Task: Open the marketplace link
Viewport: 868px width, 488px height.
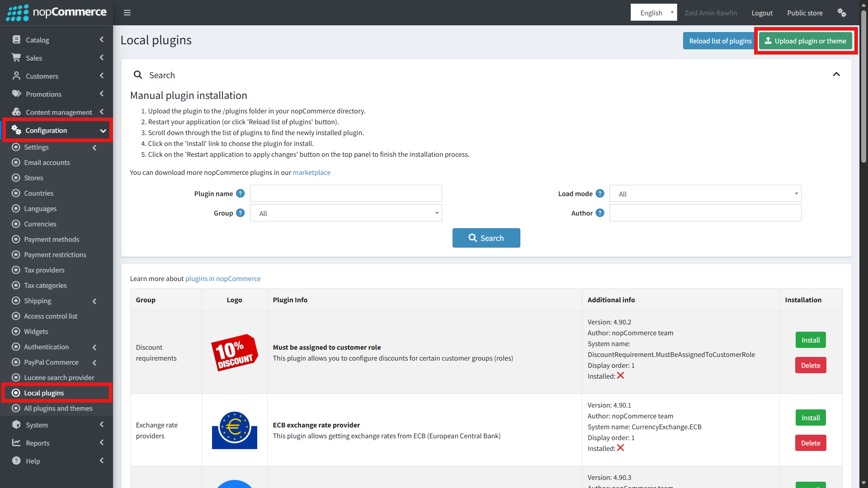Action: pyautogui.click(x=311, y=172)
